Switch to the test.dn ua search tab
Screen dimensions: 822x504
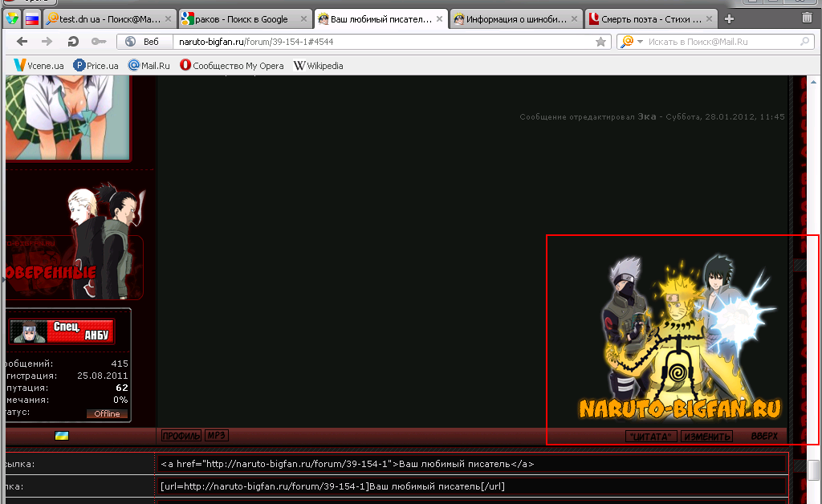(109, 19)
